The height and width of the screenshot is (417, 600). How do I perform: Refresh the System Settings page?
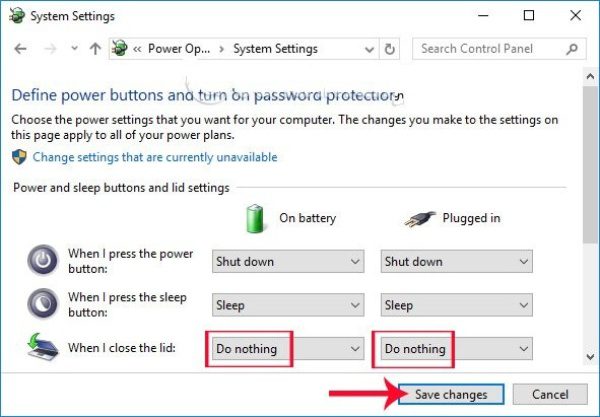[x=390, y=49]
